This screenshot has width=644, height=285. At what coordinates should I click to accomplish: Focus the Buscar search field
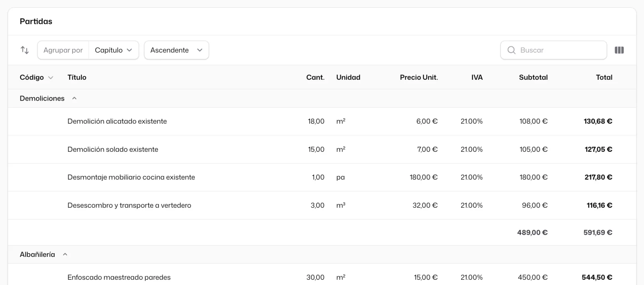coord(553,50)
